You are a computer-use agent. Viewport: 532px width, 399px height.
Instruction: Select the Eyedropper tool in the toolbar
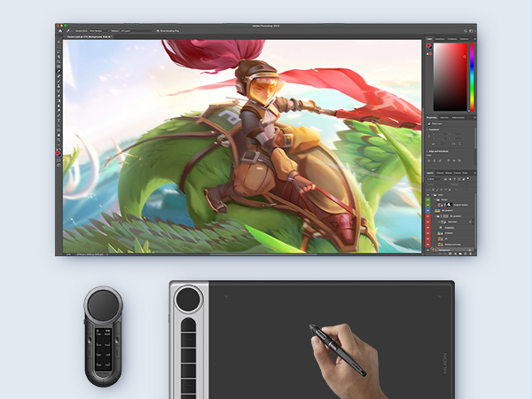[x=59, y=69]
